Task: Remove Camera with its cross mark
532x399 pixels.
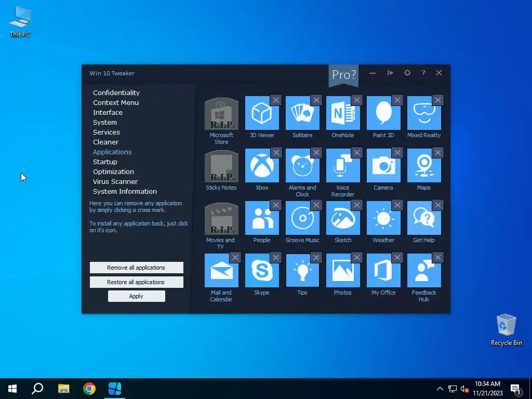Action: (x=397, y=153)
